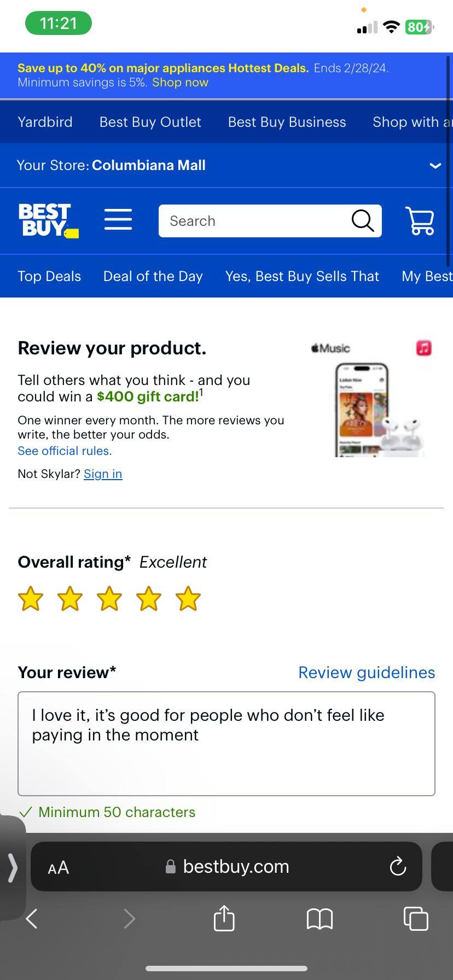
Task: Tap the AA text size control
Action: [x=58, y=866]
